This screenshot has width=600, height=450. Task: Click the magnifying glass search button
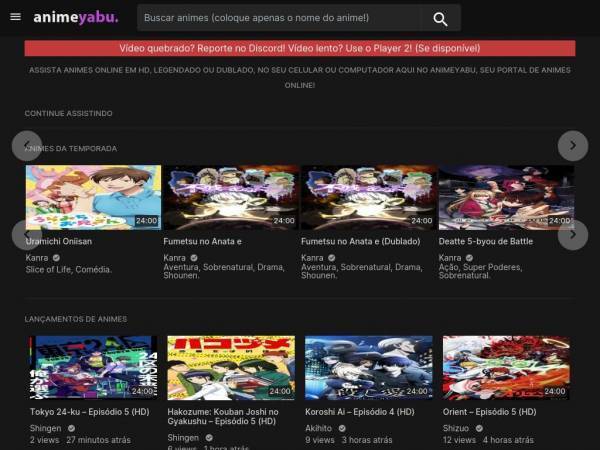(440, 18)
